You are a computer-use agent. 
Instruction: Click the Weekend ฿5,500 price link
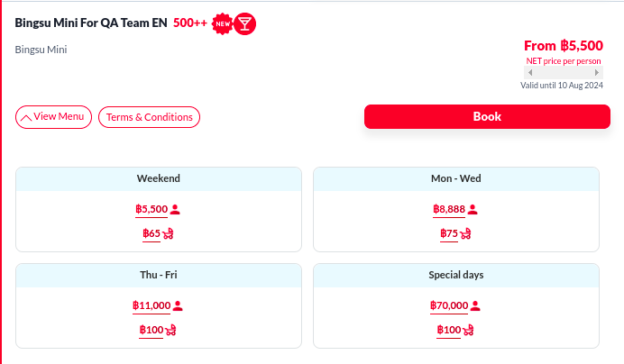tap(151, 209)
